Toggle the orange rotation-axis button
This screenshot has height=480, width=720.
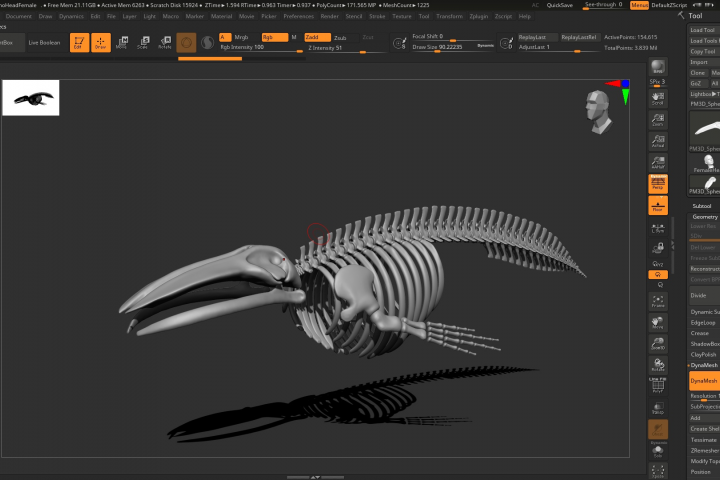coord(658,274)
